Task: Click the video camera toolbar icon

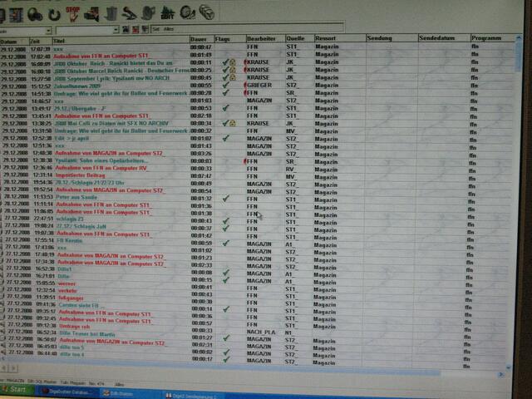Action: click(x=91, y=13)
